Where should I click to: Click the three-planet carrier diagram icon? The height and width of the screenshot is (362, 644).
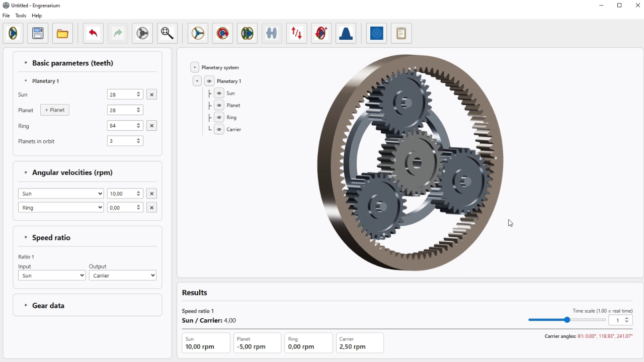coord(198,33)
